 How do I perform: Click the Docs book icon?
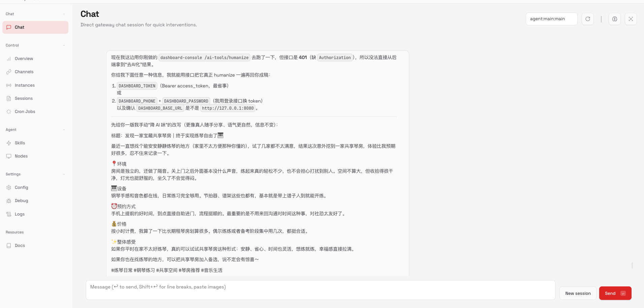click(9, 246)
